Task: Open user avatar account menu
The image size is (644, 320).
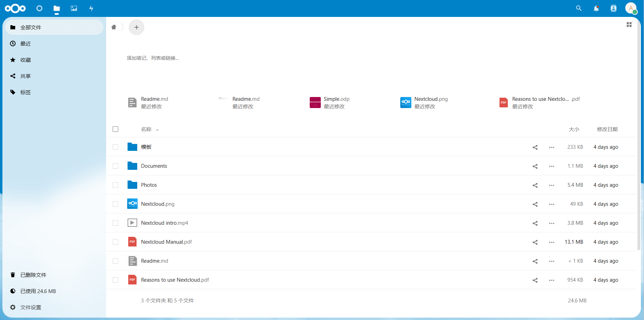Action: coord(631,8)
